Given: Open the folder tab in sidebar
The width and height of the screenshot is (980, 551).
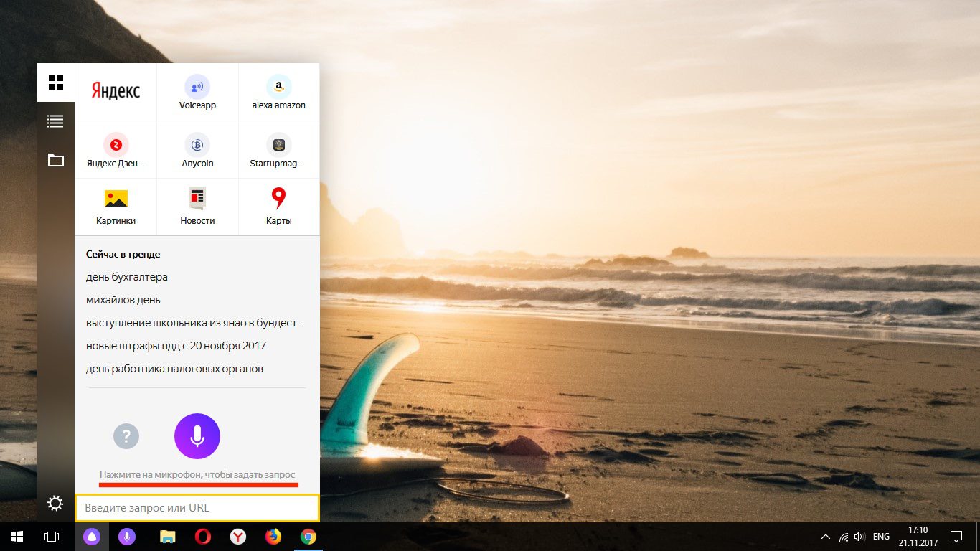Looking at the screenshot, I should pos(56,160).
